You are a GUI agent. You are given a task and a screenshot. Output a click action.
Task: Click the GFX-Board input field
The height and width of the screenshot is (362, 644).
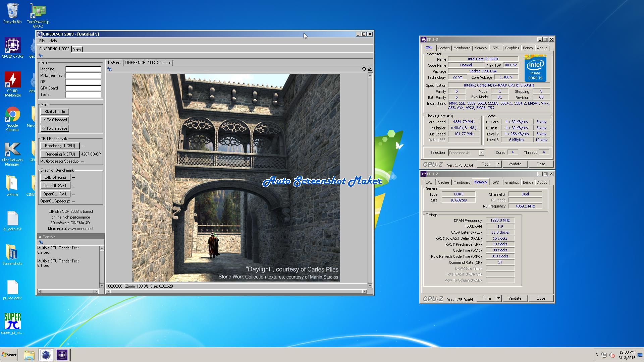[83, 88]
